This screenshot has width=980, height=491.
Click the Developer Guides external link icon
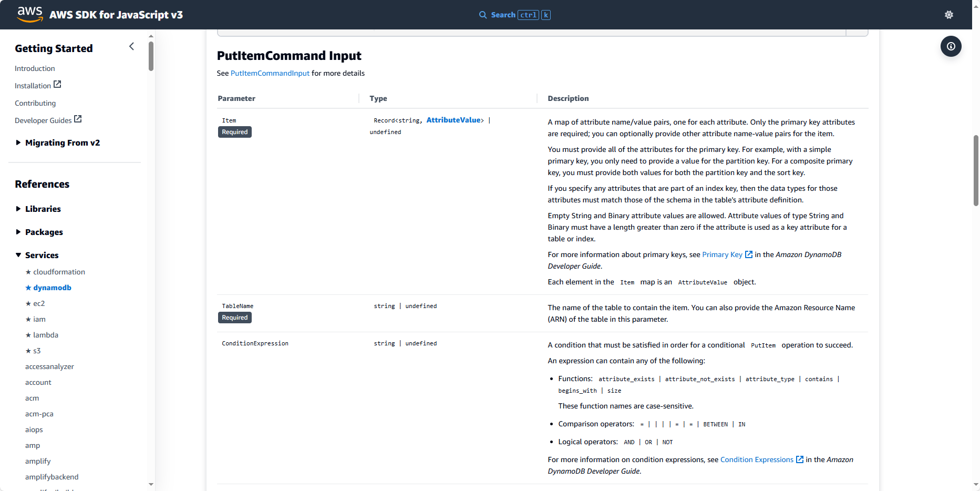click(78, 119)
